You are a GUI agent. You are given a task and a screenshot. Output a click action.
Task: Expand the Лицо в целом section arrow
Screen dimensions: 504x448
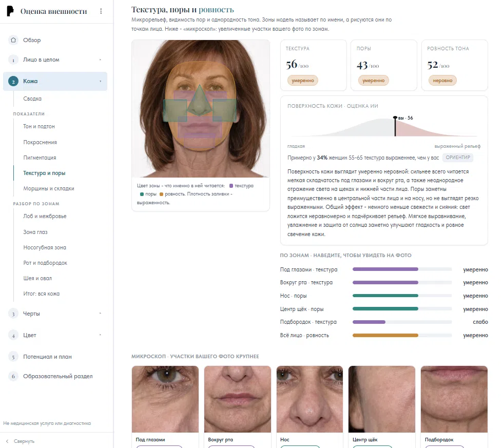pyautogui.click(x=100, y=60)
